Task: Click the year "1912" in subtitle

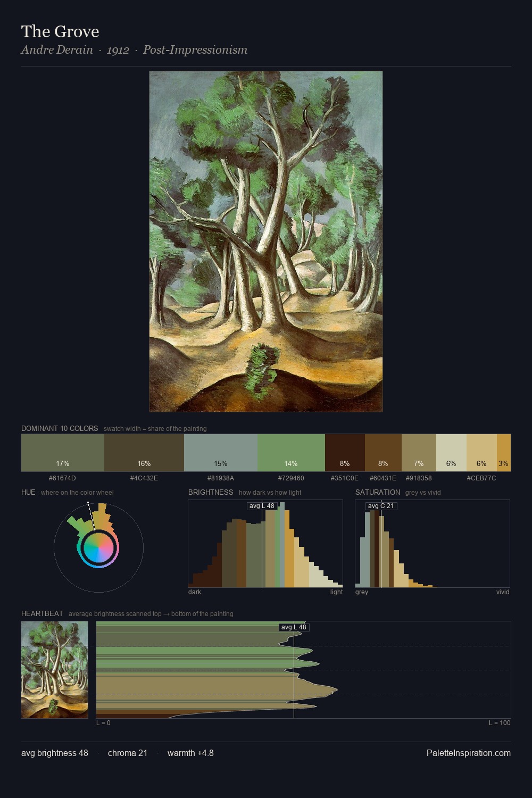Action: (118, 50)
